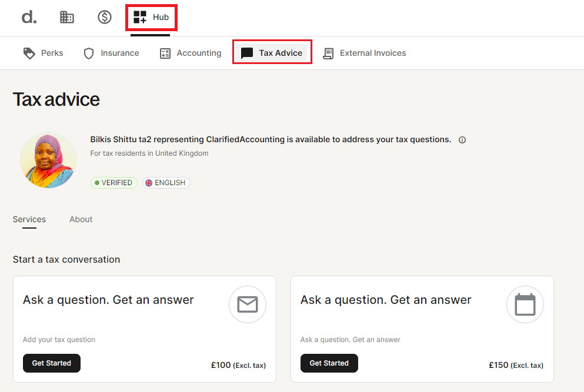The width and height of the screenshot is (584, 392).
Task: Open the company building icon in top bar
Action: click(67, 17)
